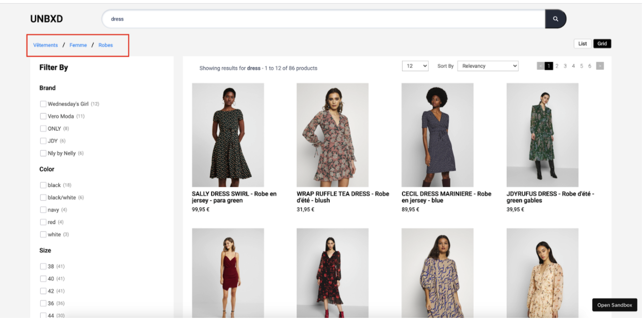Select size 40 checkbox
Viewport: 644px width, 321px height.
pyautogui.click(x=43, y=279)
